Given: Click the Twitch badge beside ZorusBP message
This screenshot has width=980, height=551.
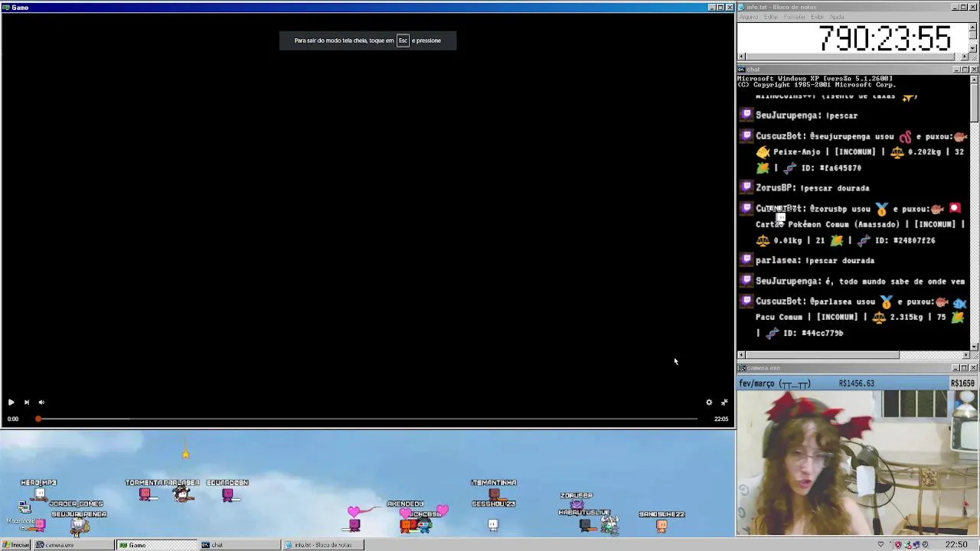Looking at the screenshot, I should pos(746,188).
